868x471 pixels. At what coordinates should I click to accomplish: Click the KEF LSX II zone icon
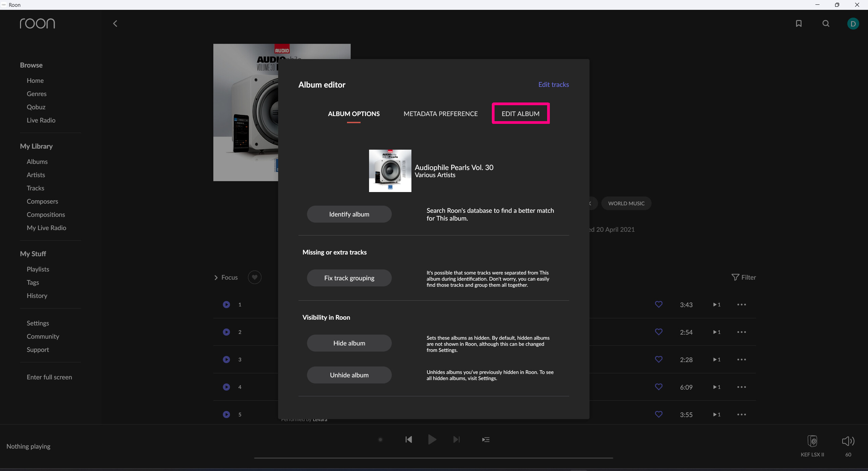[812, 441]
